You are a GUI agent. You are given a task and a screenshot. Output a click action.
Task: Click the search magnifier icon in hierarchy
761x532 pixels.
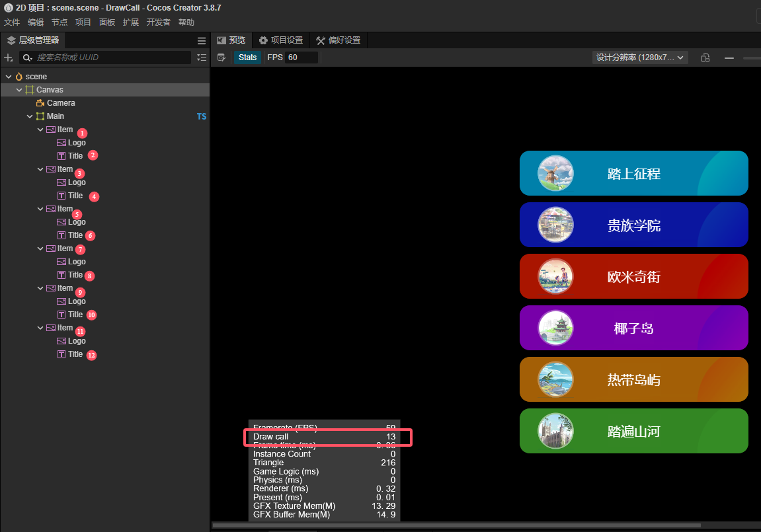[x=27, y=57]
